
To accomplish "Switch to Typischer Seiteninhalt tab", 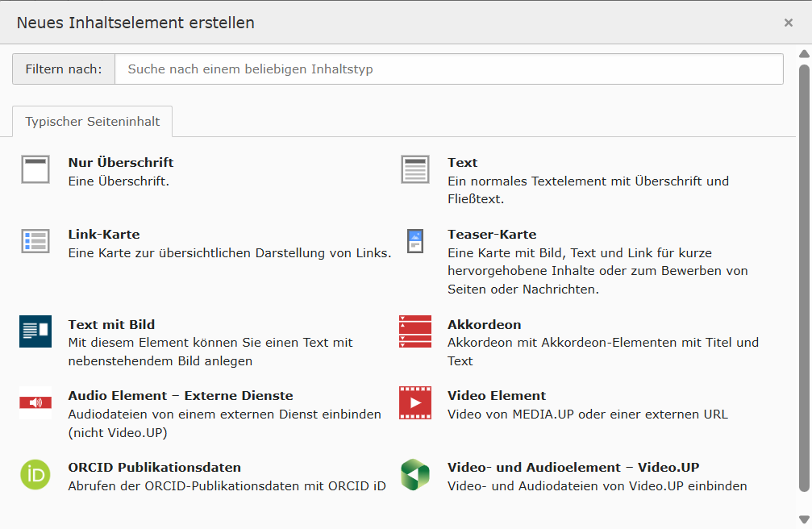I will coord(93,122).
